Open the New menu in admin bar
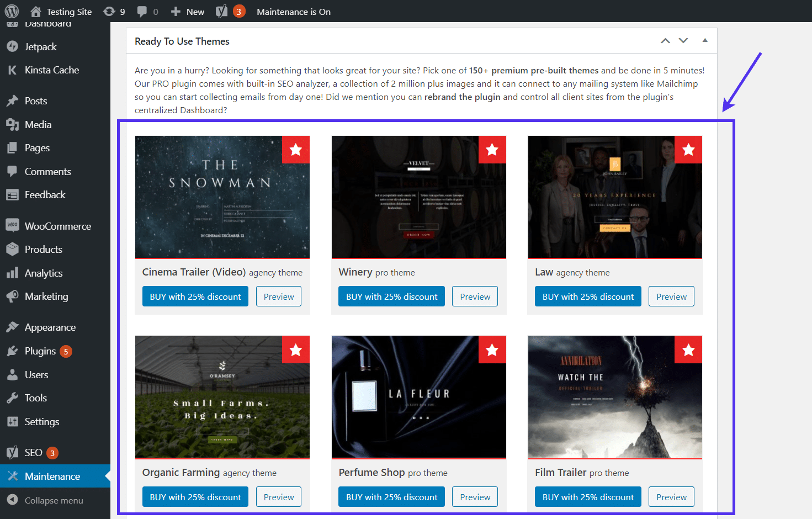 (187, 11)
